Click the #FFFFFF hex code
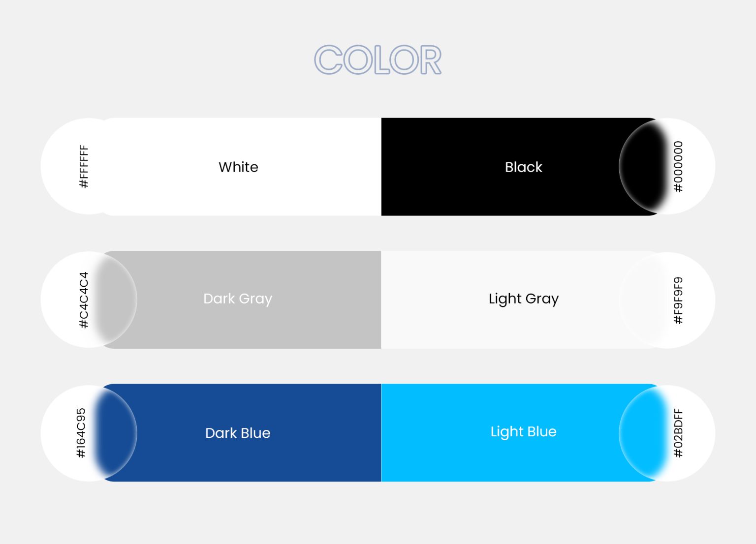Screen dimensions: 756x544 tap(84, 166)
